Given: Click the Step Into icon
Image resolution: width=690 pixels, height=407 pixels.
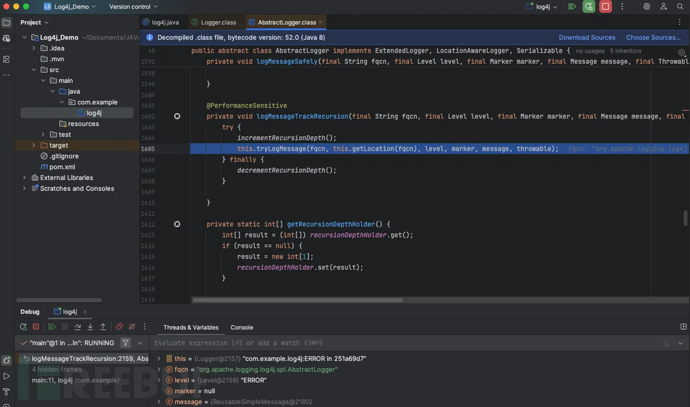Looking at the screenshot, I should coord(90,327).
